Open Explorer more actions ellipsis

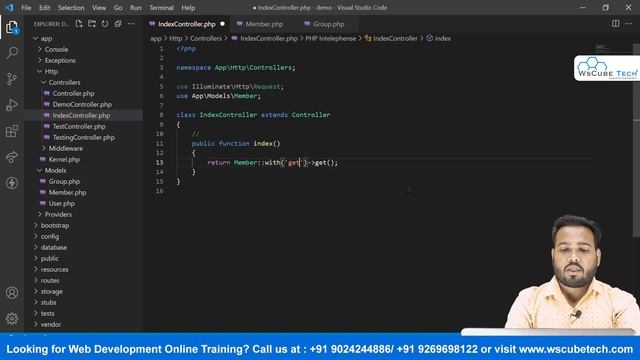click(131, 24)
